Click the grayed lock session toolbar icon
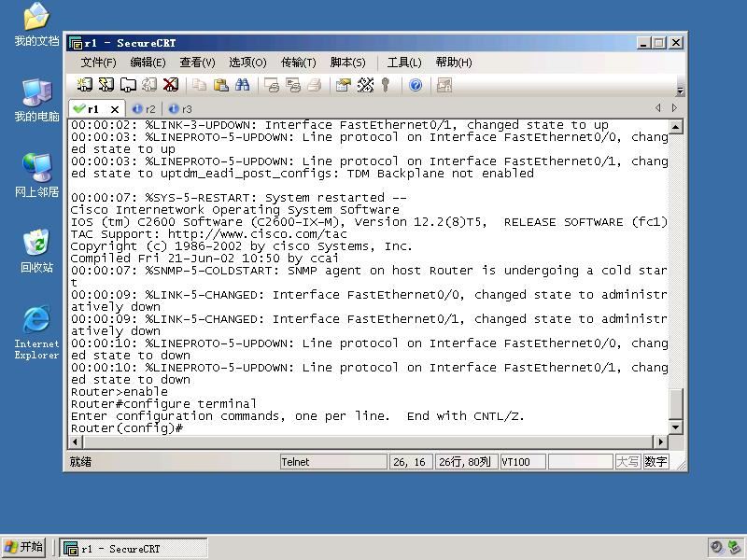The image size is (747, 560). tap(444, 85)
